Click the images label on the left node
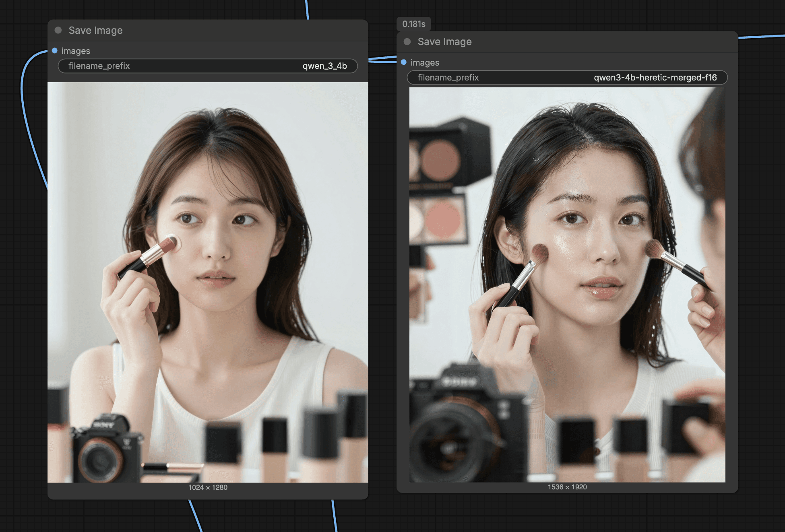The height and width of the screenshot is (532, 785). pyautogui.click(x=76, y=51)
